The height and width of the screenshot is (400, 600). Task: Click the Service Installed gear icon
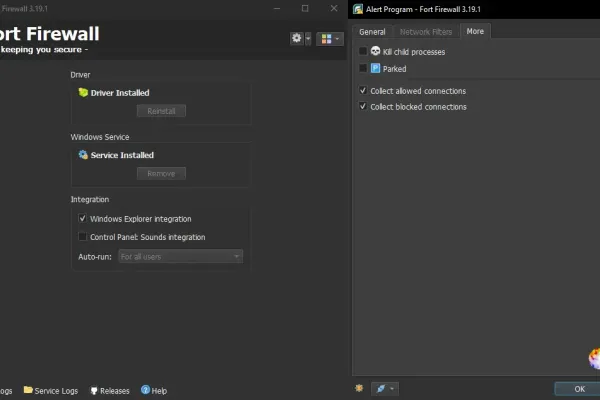click(83, 155)
